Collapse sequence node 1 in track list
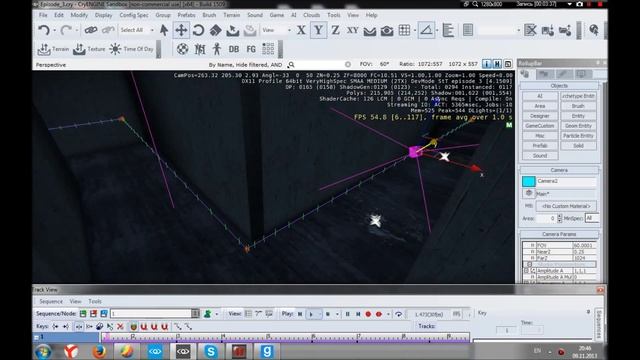The height and width of the screenshot is (360, 640). point(36,337)
